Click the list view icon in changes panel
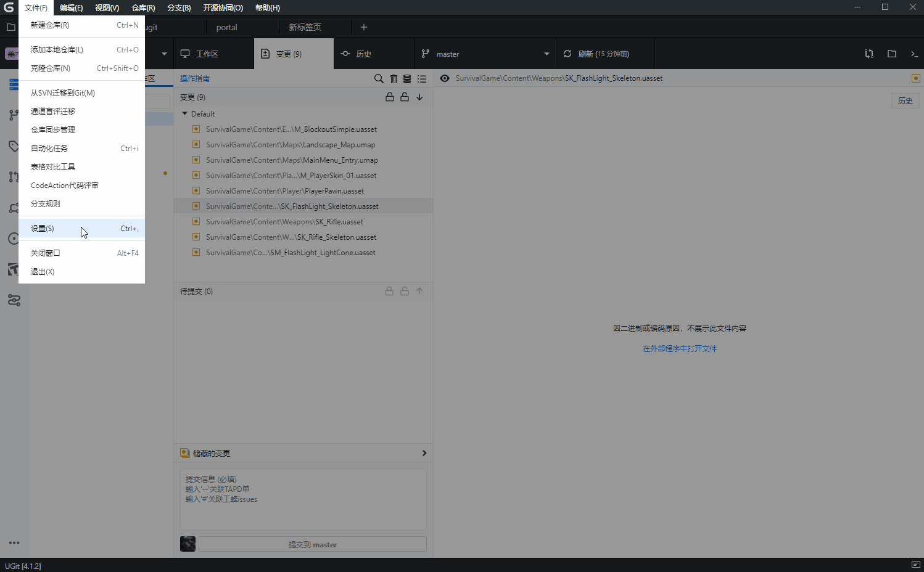Viewport: 924px width, 572px height. coord(422,79)
